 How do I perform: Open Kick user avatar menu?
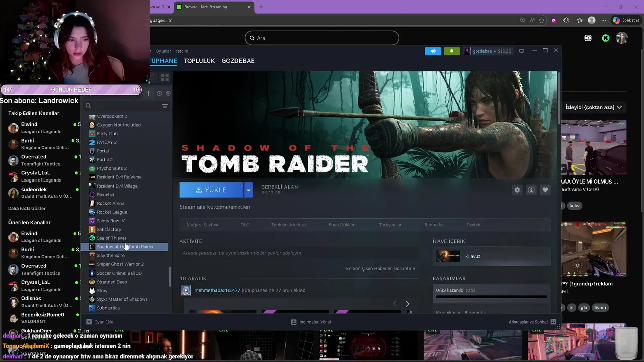point(622,38)
